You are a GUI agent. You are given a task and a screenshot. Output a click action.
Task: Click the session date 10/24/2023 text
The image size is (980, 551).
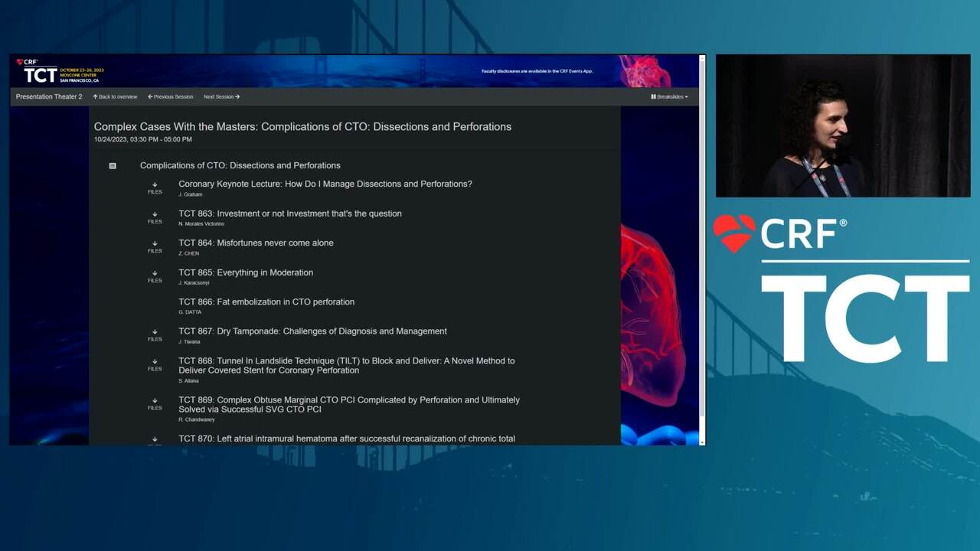coord(143,140)
